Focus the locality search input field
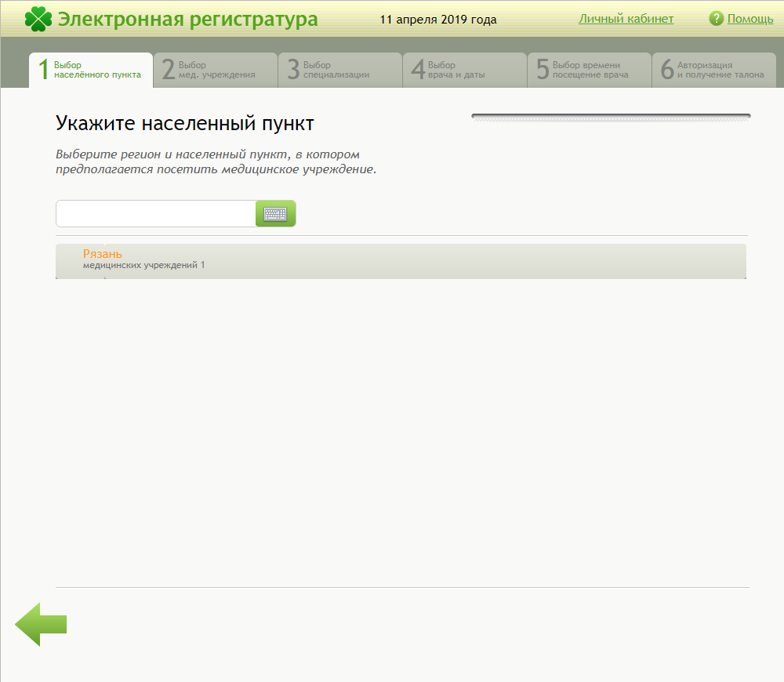 [x=155, y=214]
